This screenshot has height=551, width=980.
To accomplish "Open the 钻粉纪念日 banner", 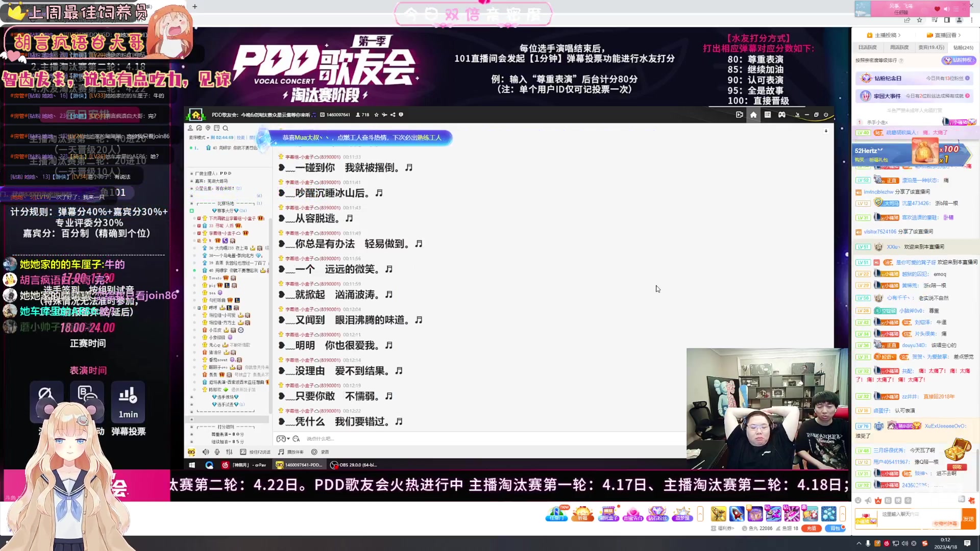I will click(915, 78).
